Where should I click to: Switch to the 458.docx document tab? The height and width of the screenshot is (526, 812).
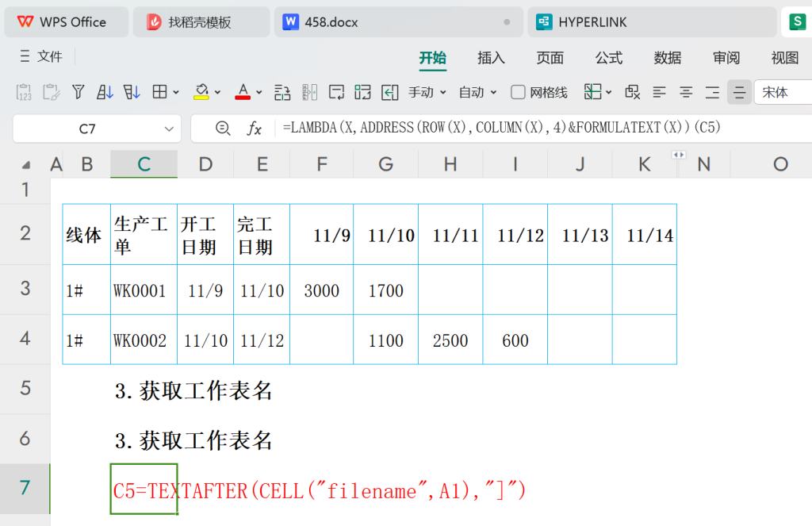(x=398, y=21)
